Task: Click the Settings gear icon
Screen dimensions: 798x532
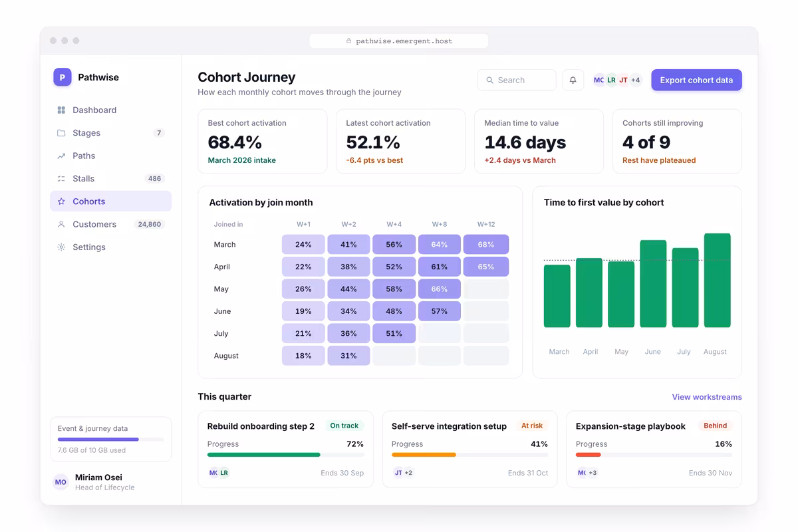Action: click(x=61, y=247)
